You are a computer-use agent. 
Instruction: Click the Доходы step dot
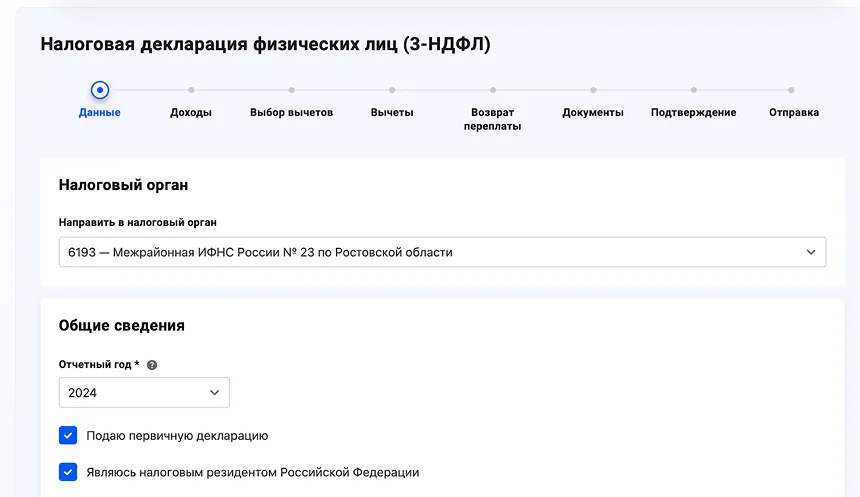pyautogui.click(x=191, y=90)
